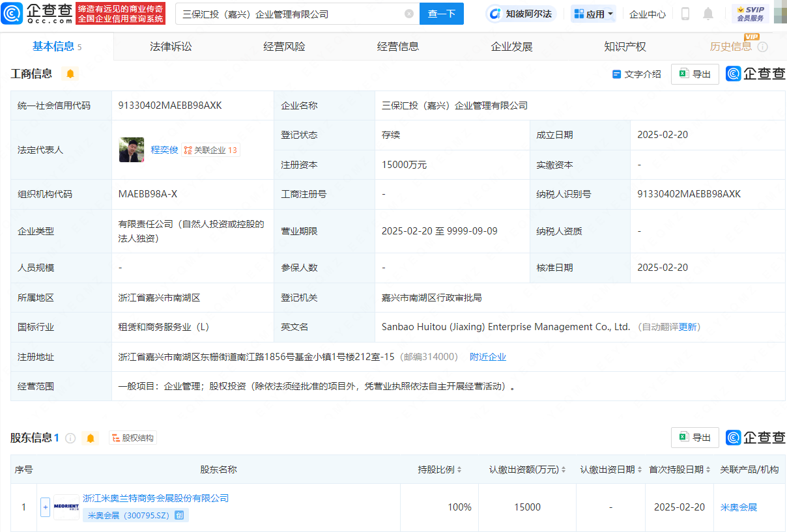The width and height of the screenshot is (787, 532).
Task: Expand shareholder row via the plus icon
Action: (45, 507)
